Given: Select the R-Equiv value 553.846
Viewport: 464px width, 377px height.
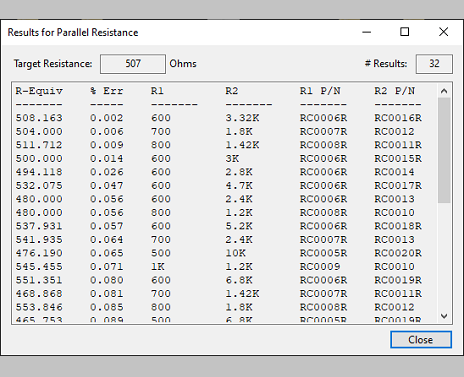Looking at the screenshot, I should pos(39,307).
